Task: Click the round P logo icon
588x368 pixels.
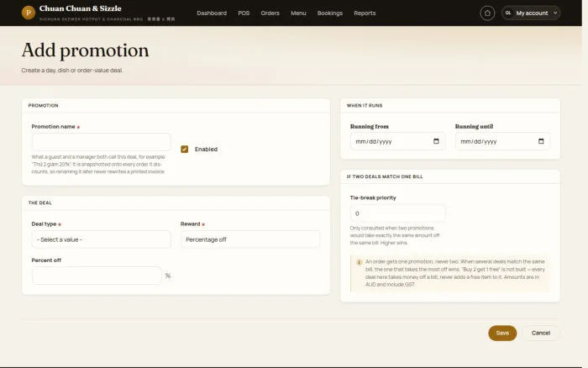Action: (x=28, y=13)
